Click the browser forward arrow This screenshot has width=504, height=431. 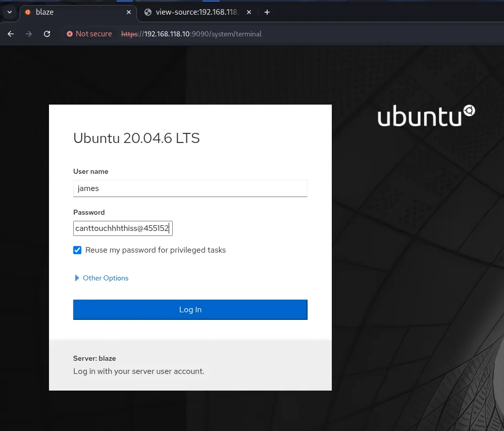pyautogui.click(x=29, y=34)
